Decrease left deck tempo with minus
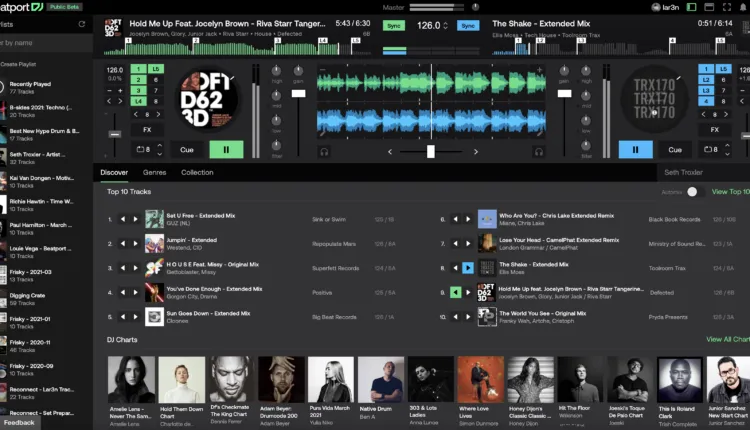 (110, 90)
